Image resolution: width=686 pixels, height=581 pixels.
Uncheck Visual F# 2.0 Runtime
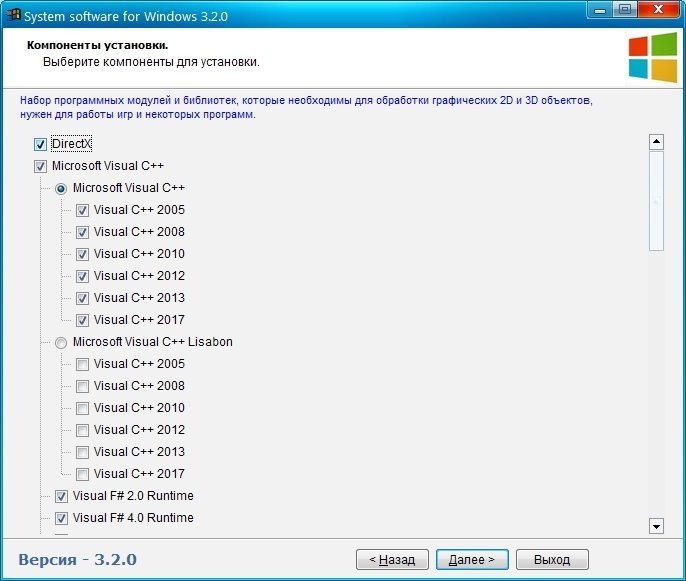tap(61, 496)
